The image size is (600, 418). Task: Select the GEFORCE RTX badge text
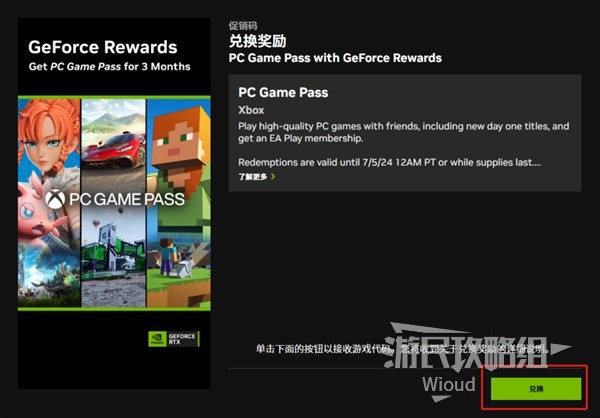182,339
